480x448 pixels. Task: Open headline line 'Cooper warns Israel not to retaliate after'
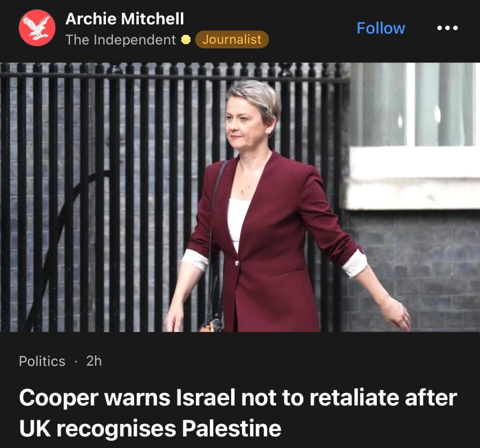(x=238, y=397)
